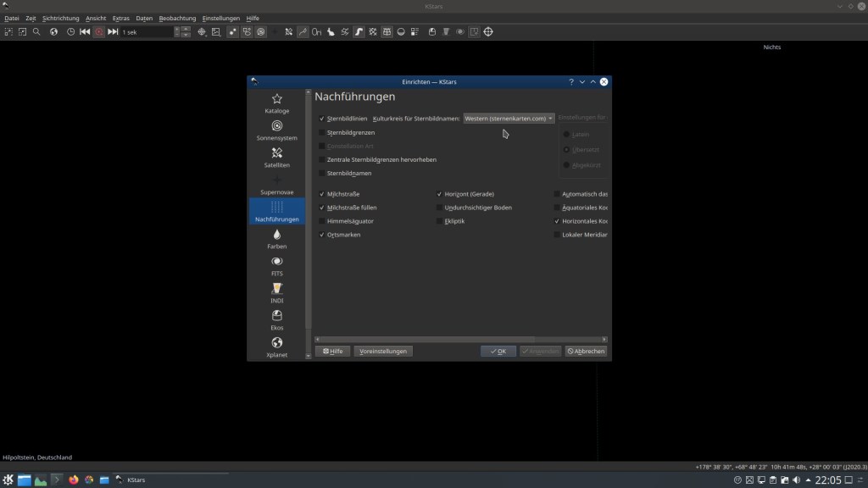Open the Kataloge settings page
This screenshot has width=868, height=488.
[x=276, y=103]
